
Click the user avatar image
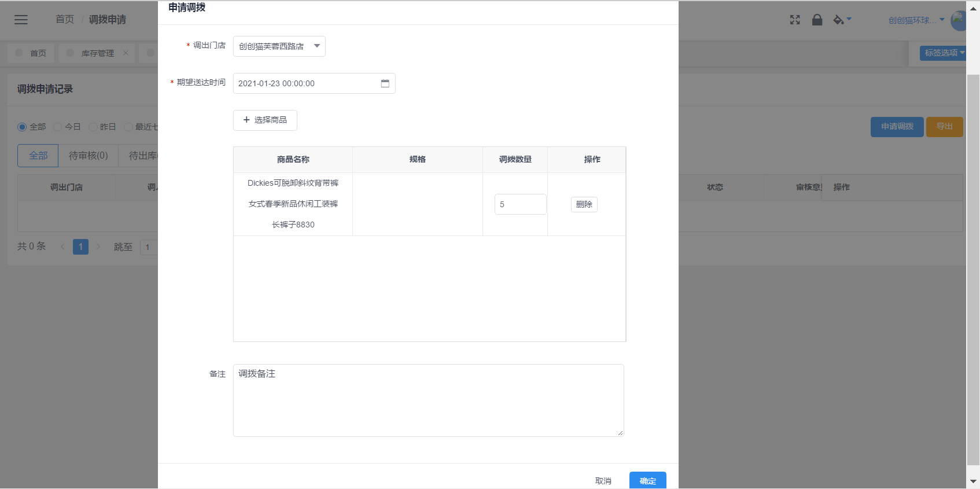[x=959, y=21]
